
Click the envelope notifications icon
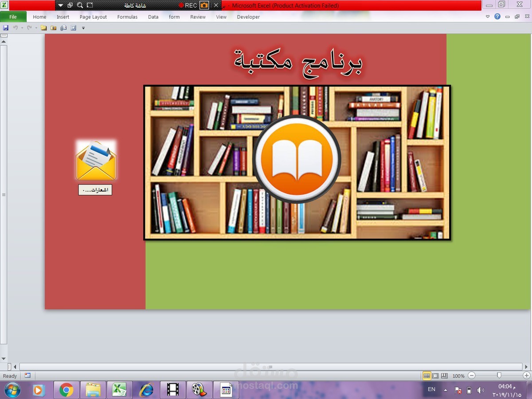(x=96, y=161)
